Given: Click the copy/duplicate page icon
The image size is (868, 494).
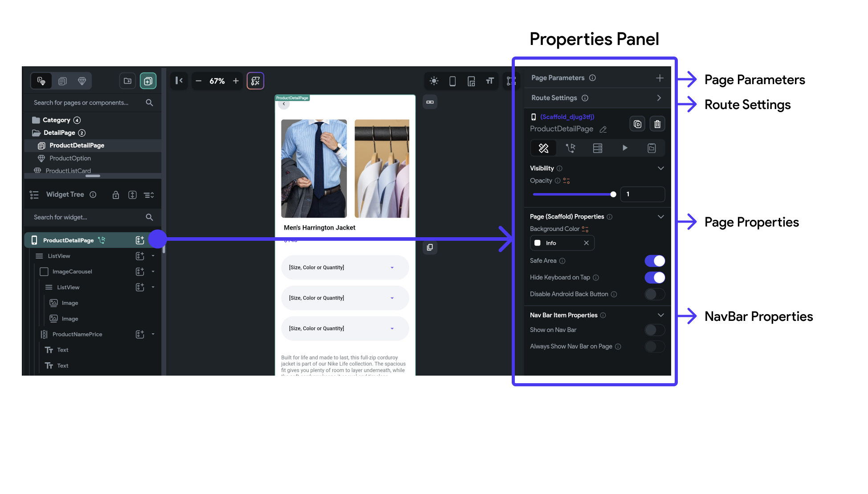Looking at the screenshot, I should tap(637, 123).
